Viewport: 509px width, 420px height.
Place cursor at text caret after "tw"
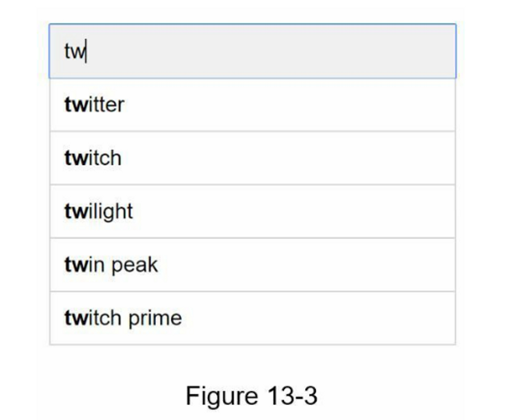tap(87, 51)
